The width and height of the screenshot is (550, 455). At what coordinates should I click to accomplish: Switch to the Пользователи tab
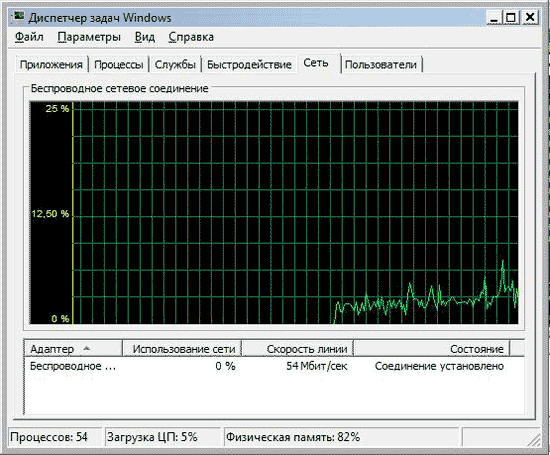pos(381,65)
